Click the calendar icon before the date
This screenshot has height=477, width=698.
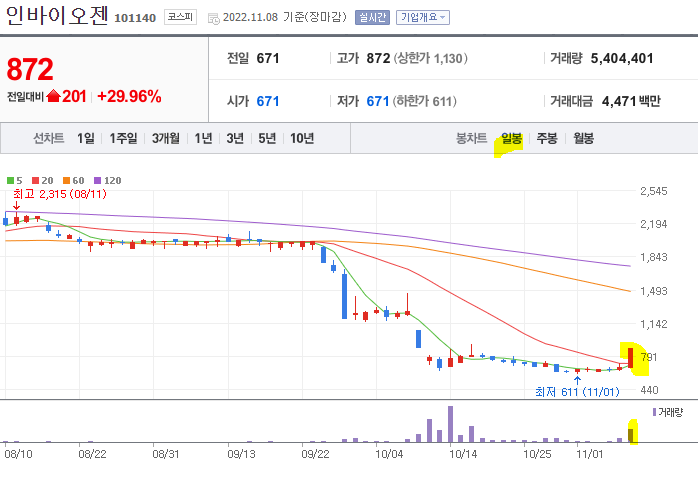coord(214,18)
